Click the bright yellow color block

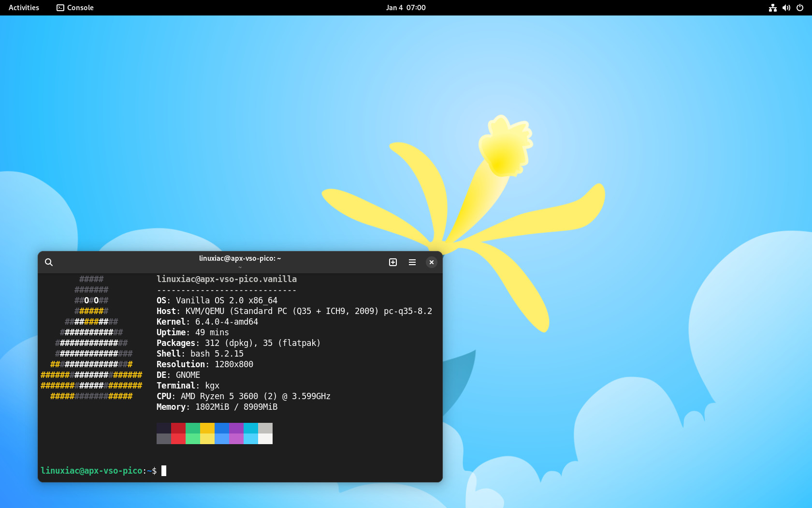click(x=207, y=439)
